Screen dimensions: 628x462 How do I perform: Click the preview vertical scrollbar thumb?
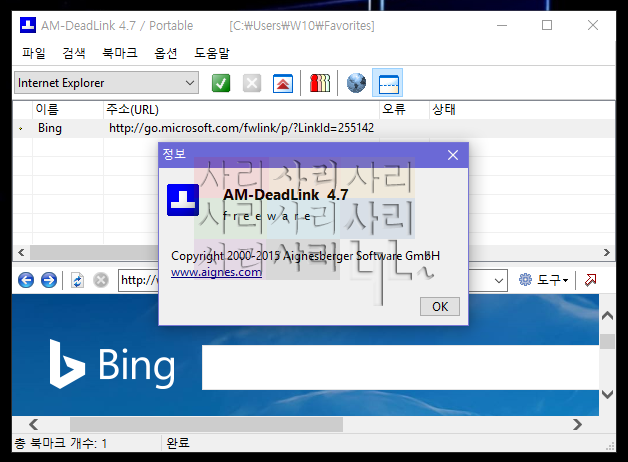tap(607, 341)
